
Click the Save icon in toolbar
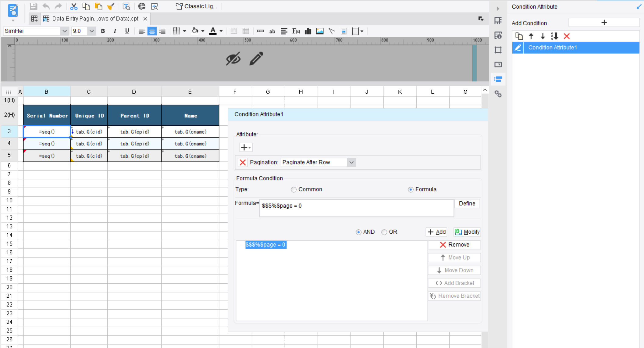click(33, 6)
